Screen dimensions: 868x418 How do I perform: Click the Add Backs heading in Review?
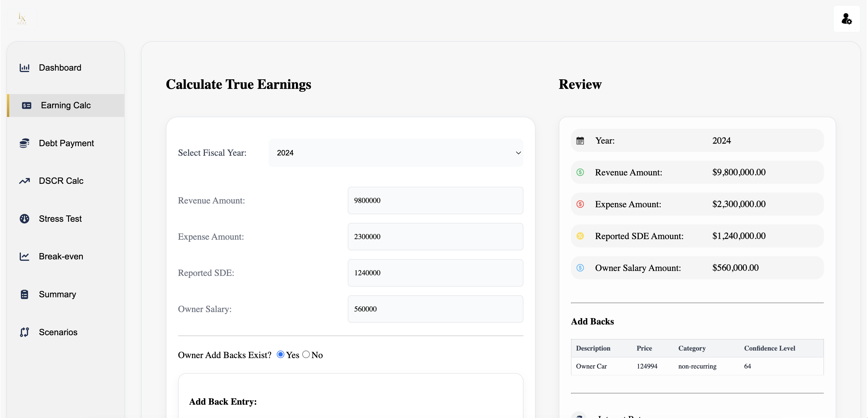(592, 321)
